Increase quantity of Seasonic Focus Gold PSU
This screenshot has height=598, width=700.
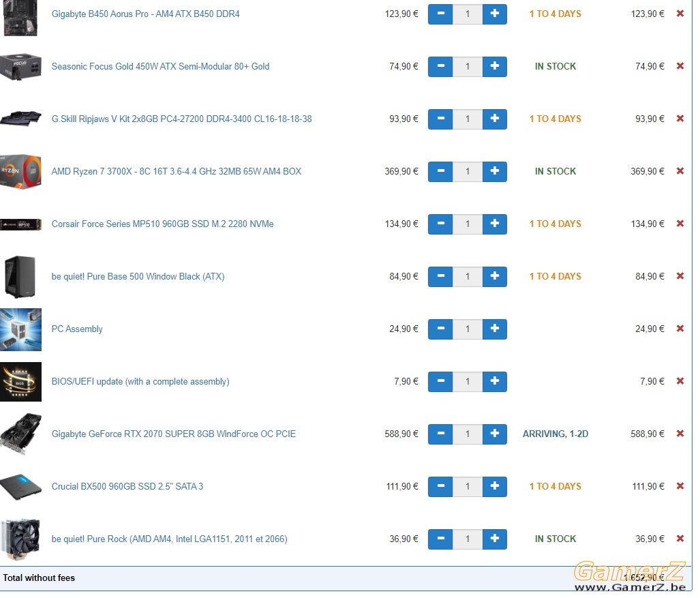pos(495,67)
